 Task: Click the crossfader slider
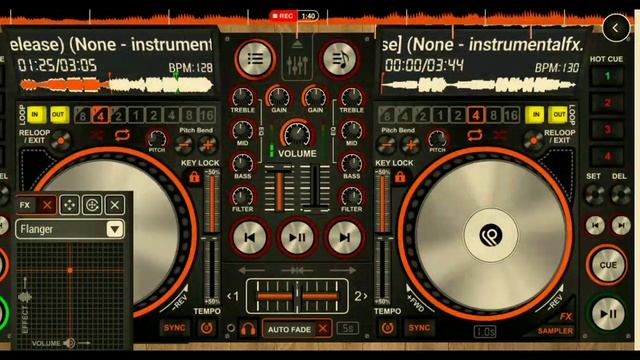click(297, 296)
